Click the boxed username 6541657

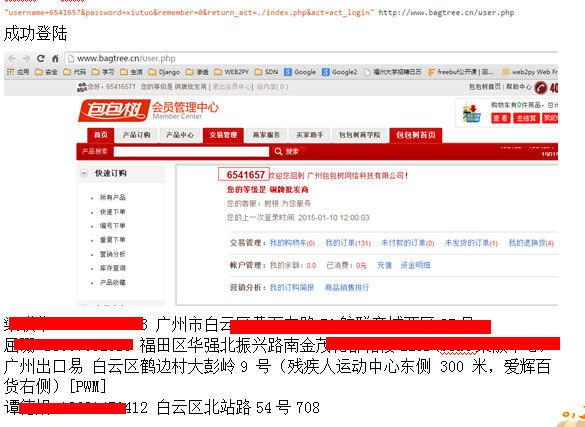click(244, 175)
